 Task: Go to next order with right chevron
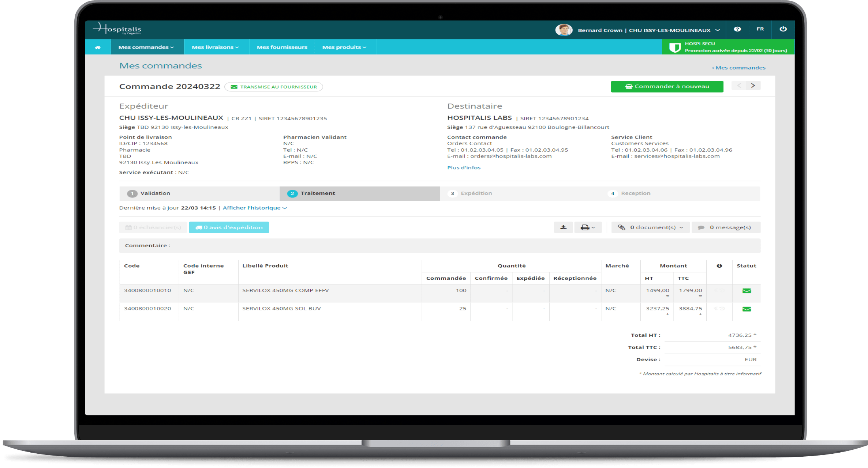(x=753, y=86)
